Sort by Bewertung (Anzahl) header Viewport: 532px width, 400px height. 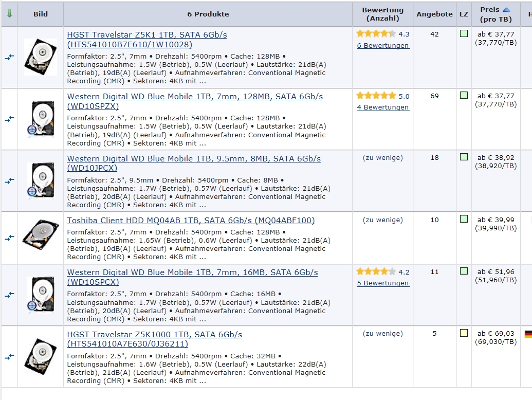click(x=383, y=14)
